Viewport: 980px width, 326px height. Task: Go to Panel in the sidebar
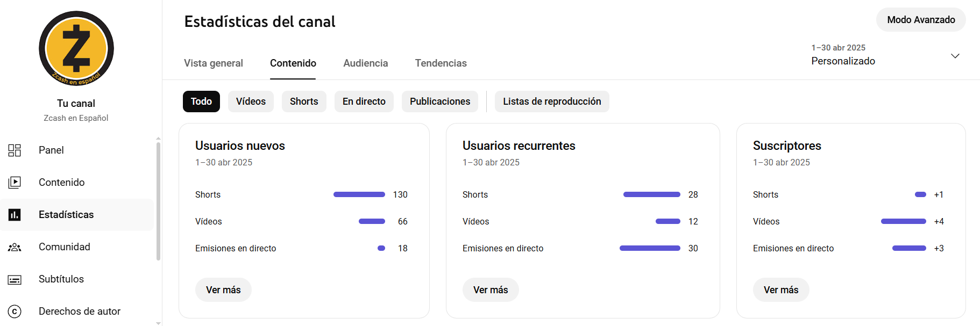pyautogui.click(x=77, y=150)
